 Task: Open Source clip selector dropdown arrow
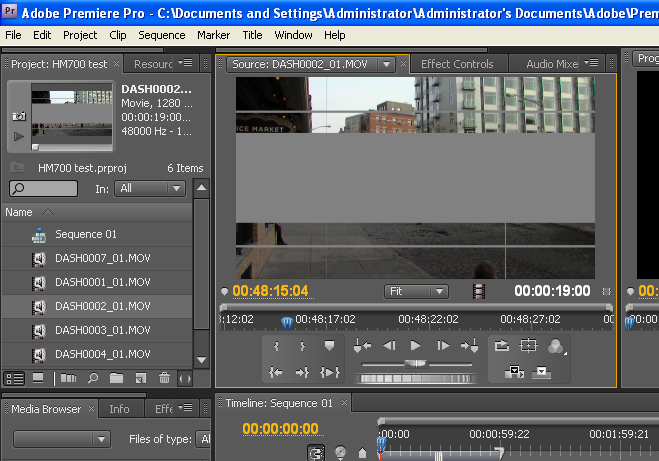pyautogui.click(x=386, y=64)
